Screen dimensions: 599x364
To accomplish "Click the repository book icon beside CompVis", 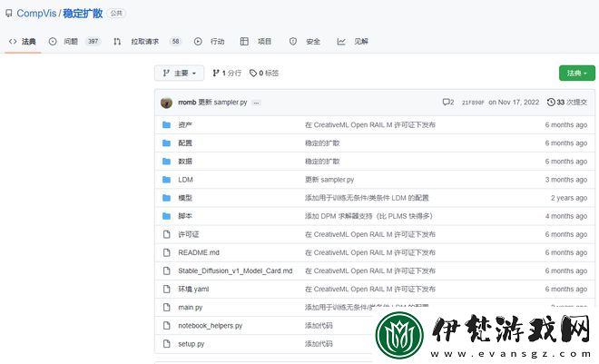I will (x=9, y=14).
